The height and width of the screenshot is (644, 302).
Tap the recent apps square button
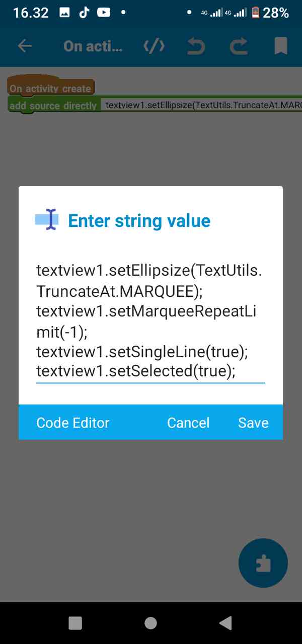tap(75, 623)
